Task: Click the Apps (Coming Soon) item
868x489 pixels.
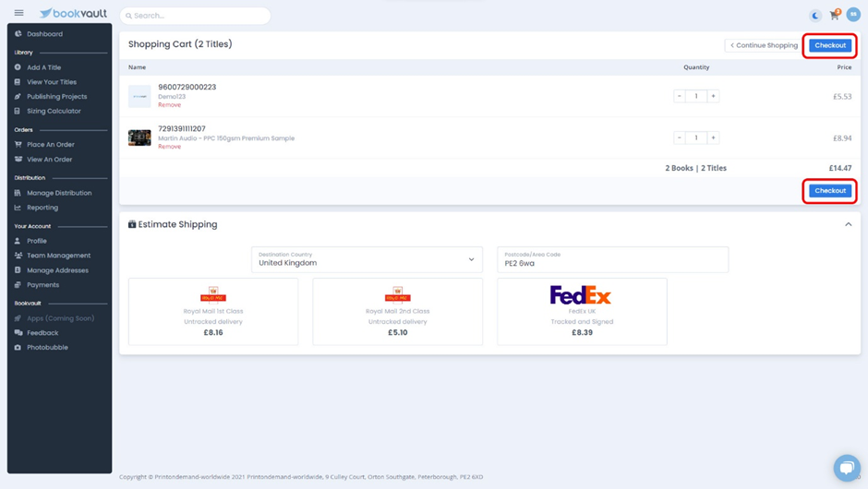Action: (x=60, y=318)
